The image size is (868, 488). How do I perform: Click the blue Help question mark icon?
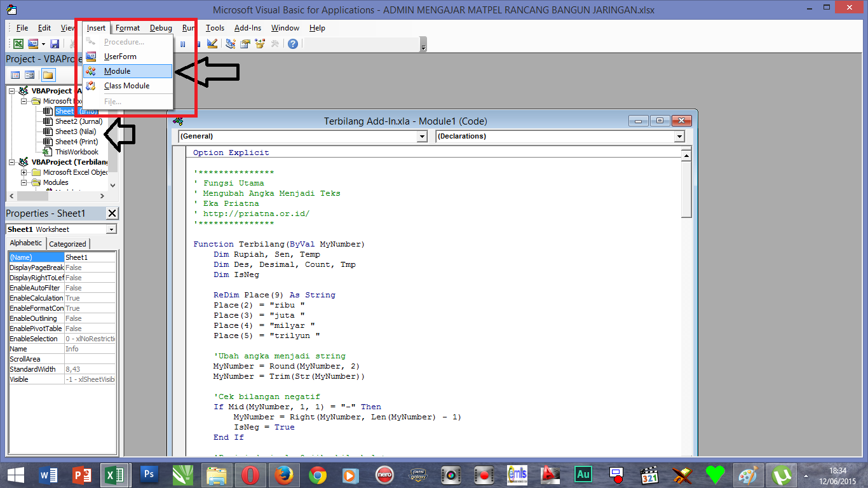pos(292,44)
